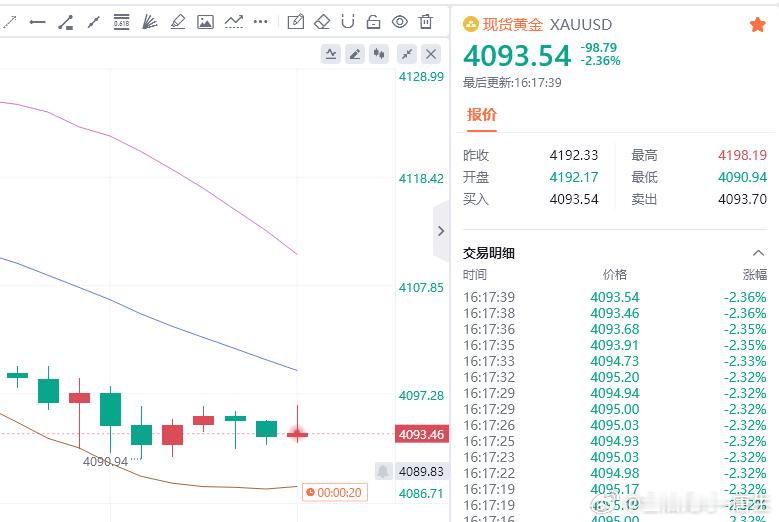
Task: Select the trend chart with dashed line tool
Action: (x=234, y=22)
